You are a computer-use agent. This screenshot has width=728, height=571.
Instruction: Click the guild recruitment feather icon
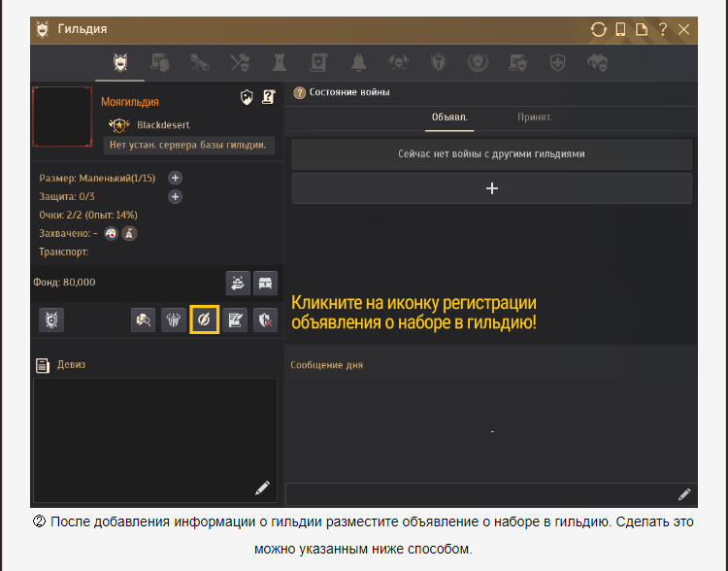pyautogui.click(x=204, y=319)
